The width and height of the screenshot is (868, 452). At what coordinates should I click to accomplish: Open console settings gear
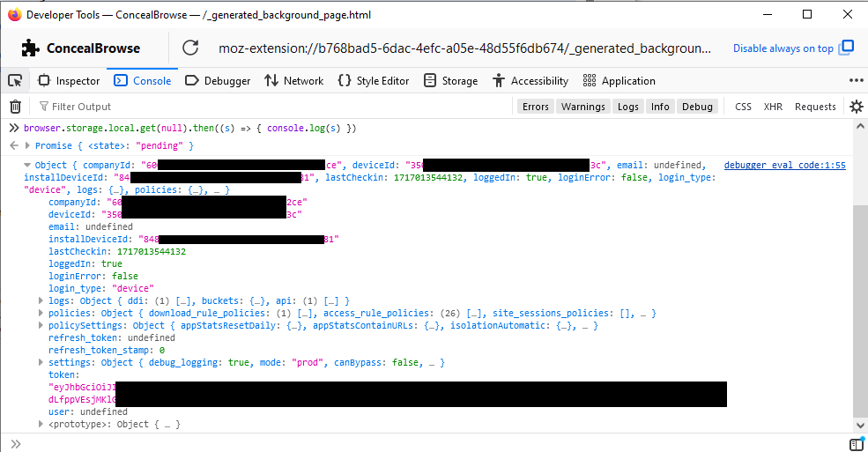coord(857,107)
